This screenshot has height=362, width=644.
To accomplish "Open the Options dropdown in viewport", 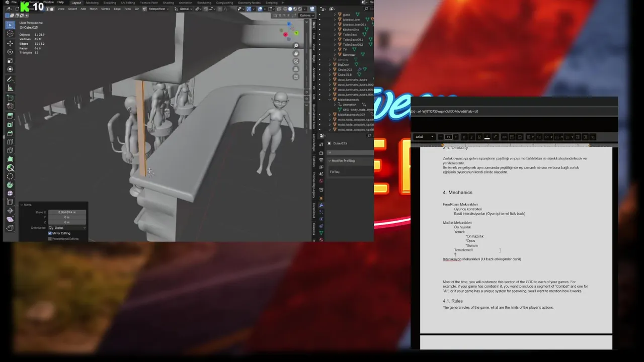I will pyautogui.click(x=305, y=15).
